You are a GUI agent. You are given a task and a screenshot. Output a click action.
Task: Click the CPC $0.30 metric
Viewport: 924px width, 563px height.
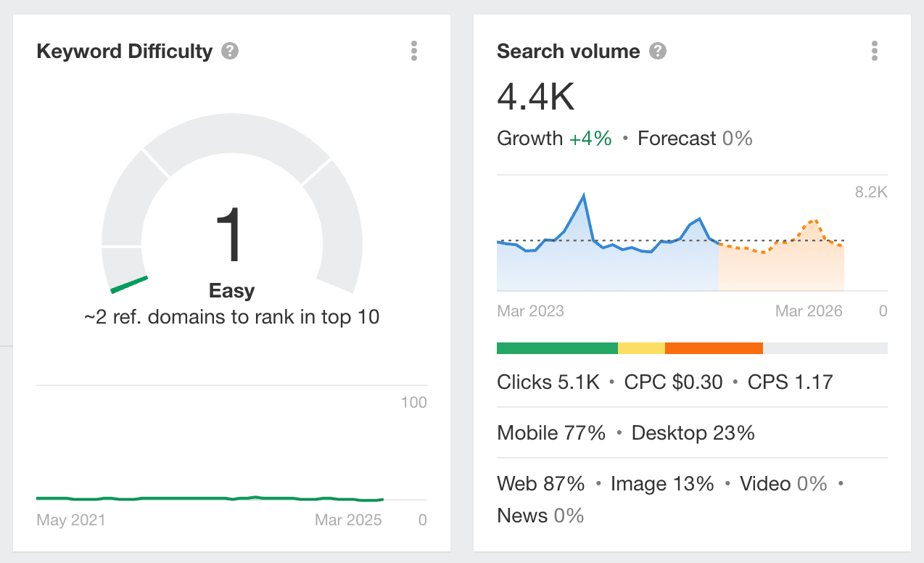point(674,382)
